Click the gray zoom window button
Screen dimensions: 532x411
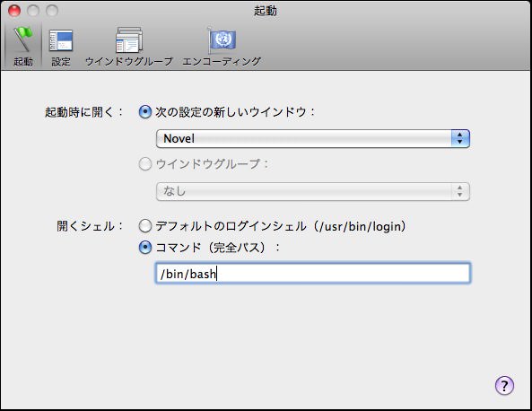52,11
